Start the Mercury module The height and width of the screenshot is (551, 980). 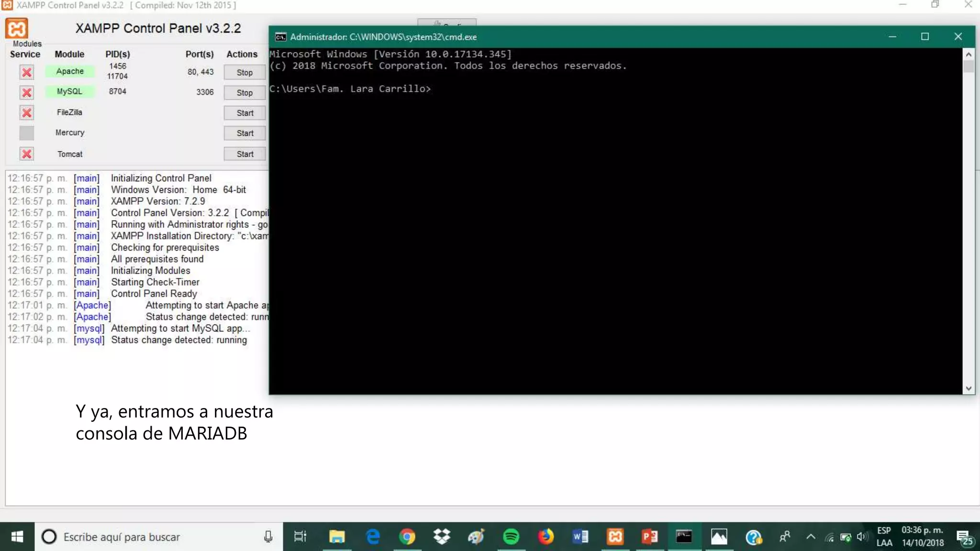point(245,133)
